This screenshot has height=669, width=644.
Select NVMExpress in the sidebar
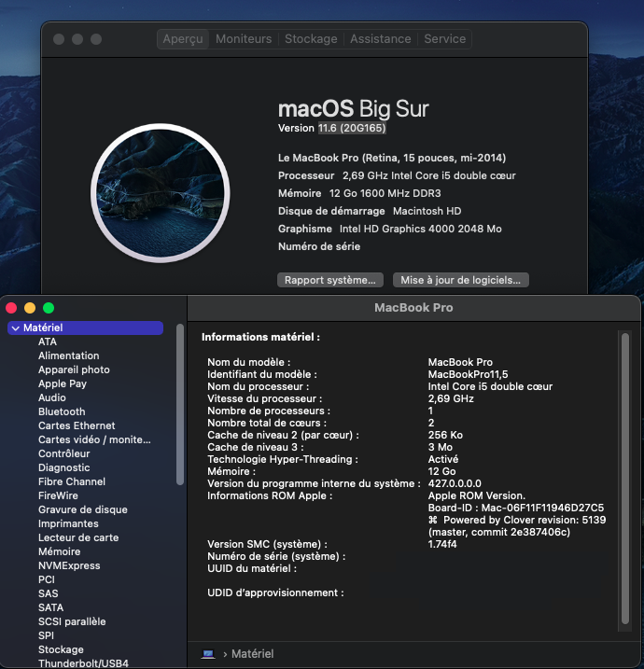(x=69, y=565)
